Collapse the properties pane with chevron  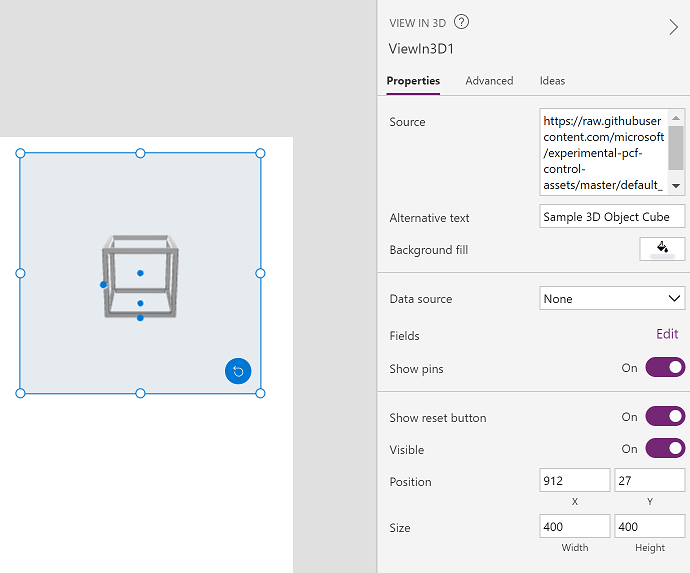coord(673,27)
